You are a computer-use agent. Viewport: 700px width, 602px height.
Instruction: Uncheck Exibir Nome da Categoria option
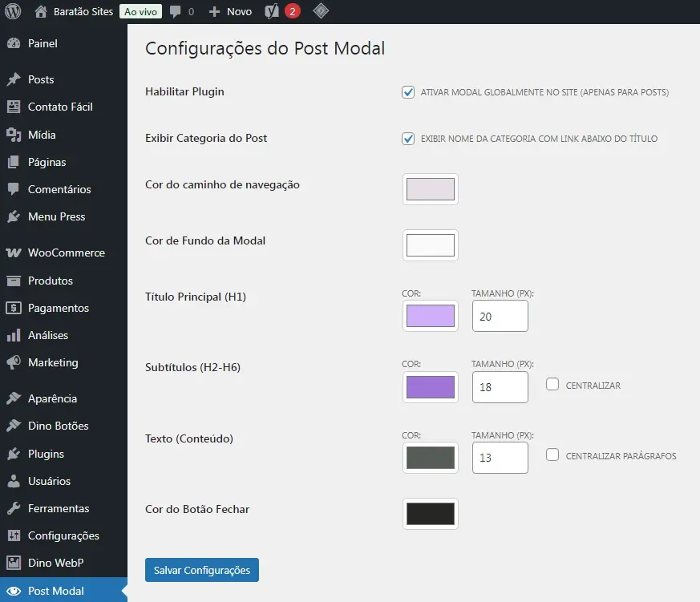coord(408,139)
